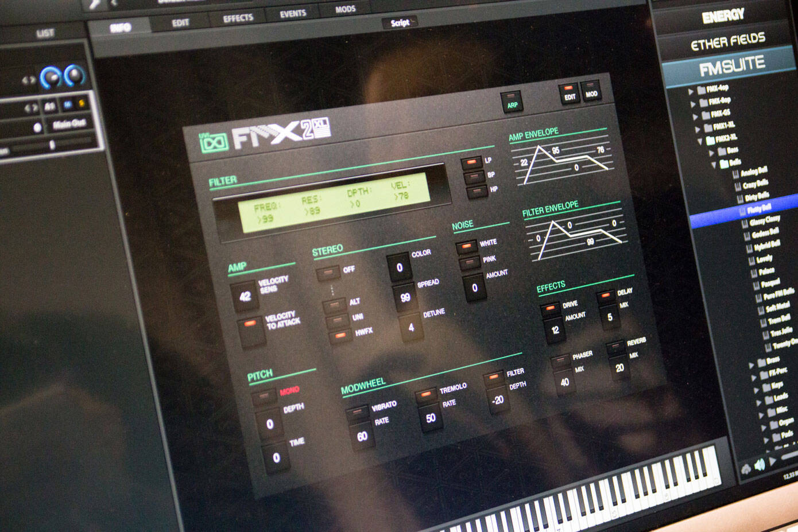The width and height of the screenshot is (798, 532).
Task: Click the Crazy Bells preset icon
Action: coord(738,187)
